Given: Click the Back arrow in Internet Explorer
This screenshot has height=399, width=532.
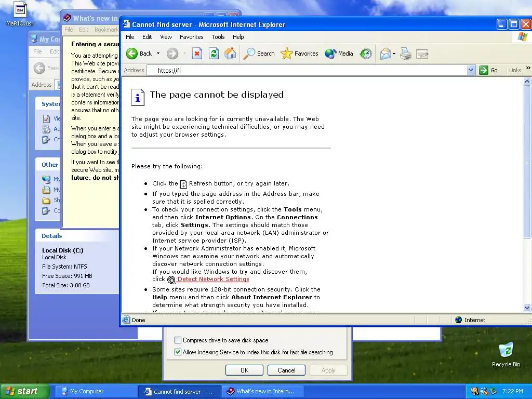Looking at the screenshot, I should pos(132,54).
